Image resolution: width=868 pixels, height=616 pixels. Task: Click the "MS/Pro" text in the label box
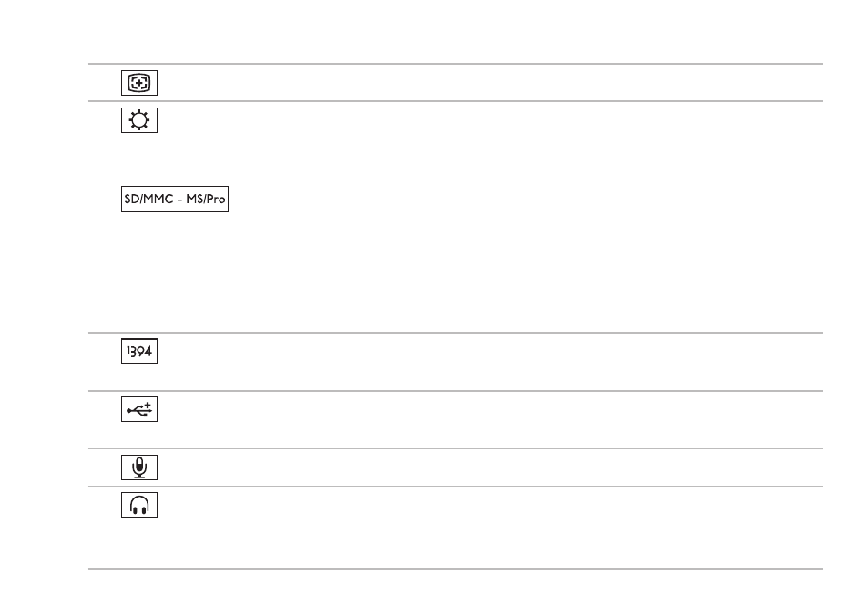[205, 199]
